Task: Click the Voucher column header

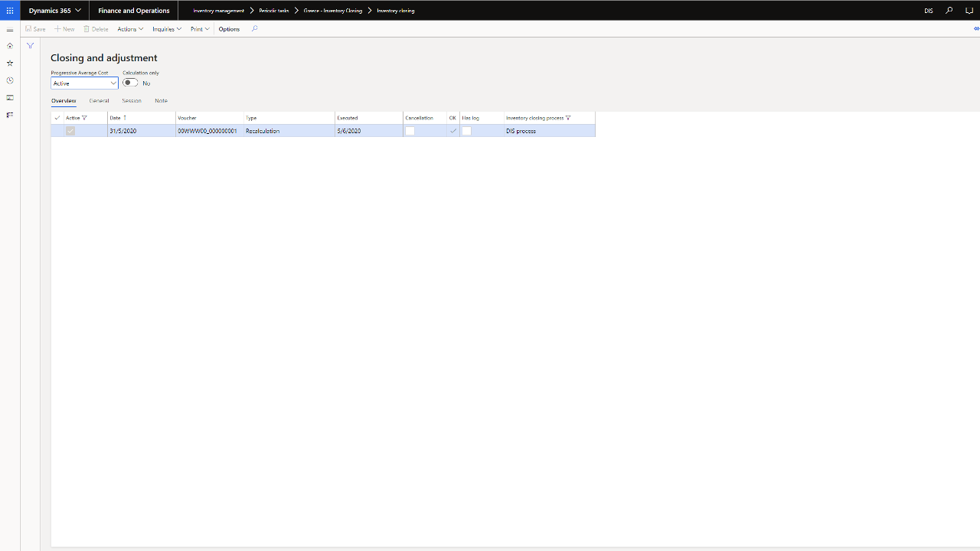Action: [209, 118]
